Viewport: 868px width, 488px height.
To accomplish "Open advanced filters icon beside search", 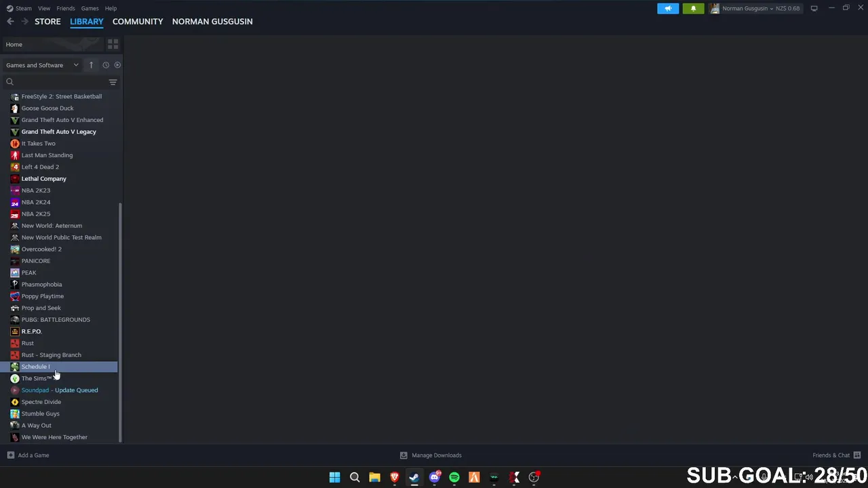I will 113,82.
